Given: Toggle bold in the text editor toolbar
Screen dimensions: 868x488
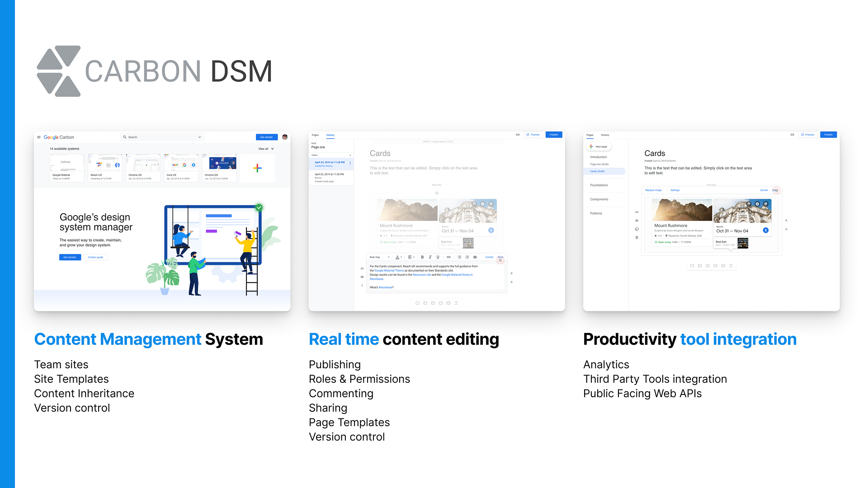Looking at the screenshot, I should [422, 257].
